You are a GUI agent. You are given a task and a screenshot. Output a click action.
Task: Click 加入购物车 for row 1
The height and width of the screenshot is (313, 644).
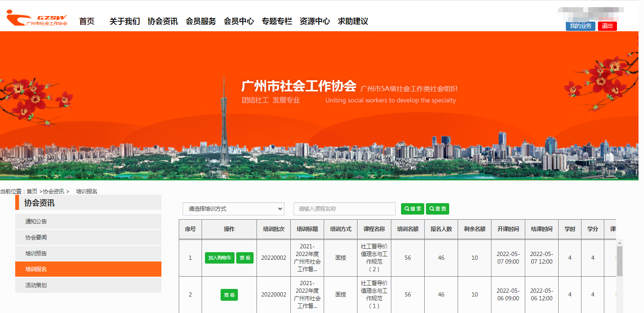(220, 258)
